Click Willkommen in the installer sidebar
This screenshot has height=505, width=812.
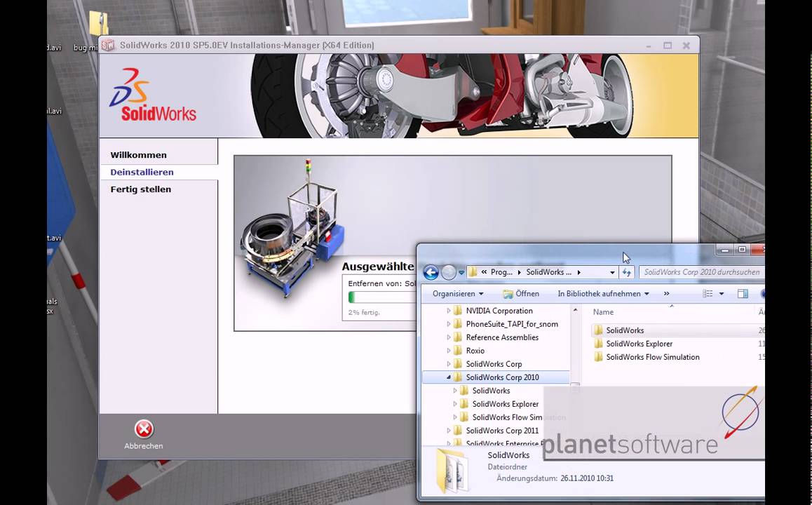(x=138, y=155)
